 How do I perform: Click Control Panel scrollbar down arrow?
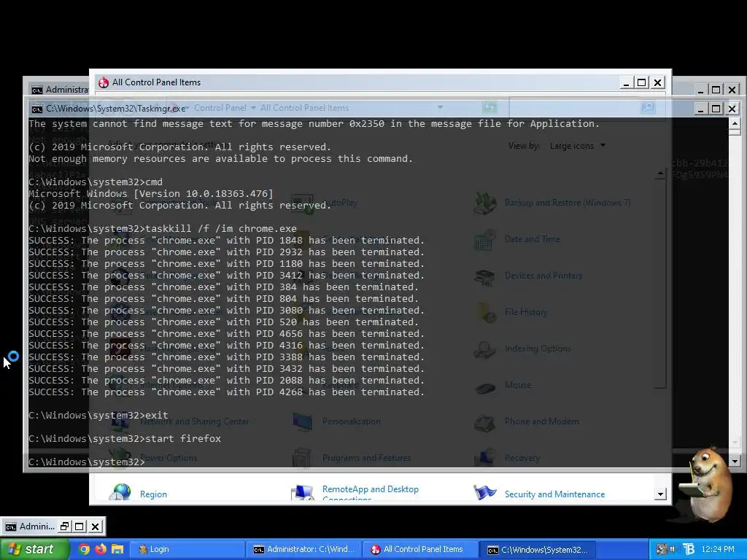click(659, 494)
